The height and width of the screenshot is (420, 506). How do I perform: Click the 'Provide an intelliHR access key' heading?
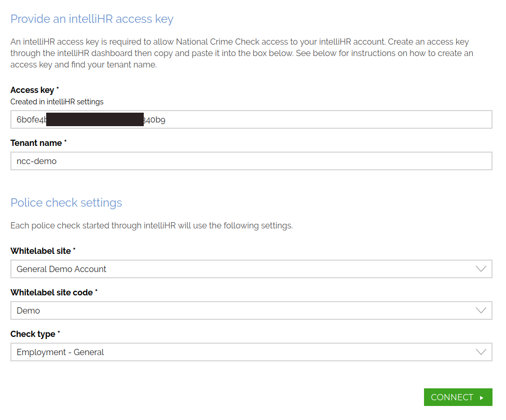tap(92, 19)
